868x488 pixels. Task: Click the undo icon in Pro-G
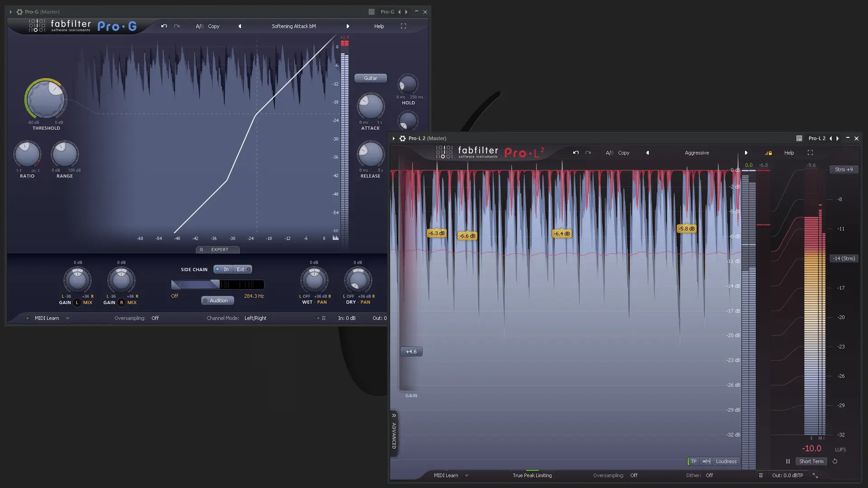tap(164, 26)
